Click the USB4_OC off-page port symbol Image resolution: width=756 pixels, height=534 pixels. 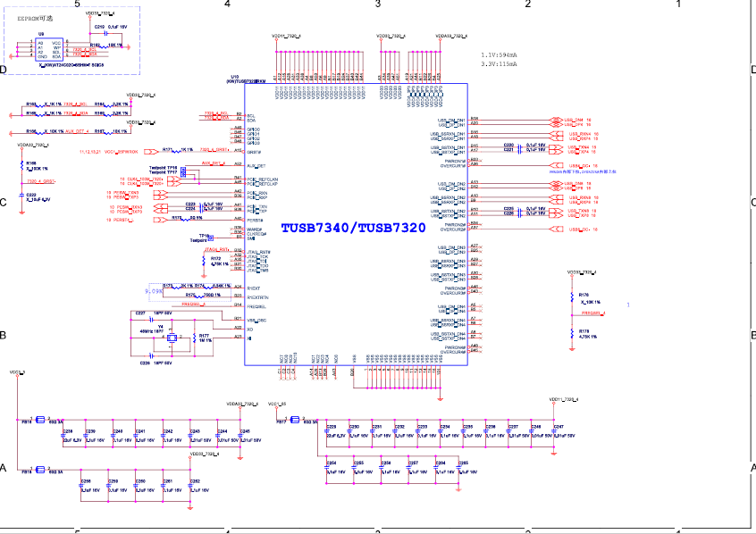(556, 165)
